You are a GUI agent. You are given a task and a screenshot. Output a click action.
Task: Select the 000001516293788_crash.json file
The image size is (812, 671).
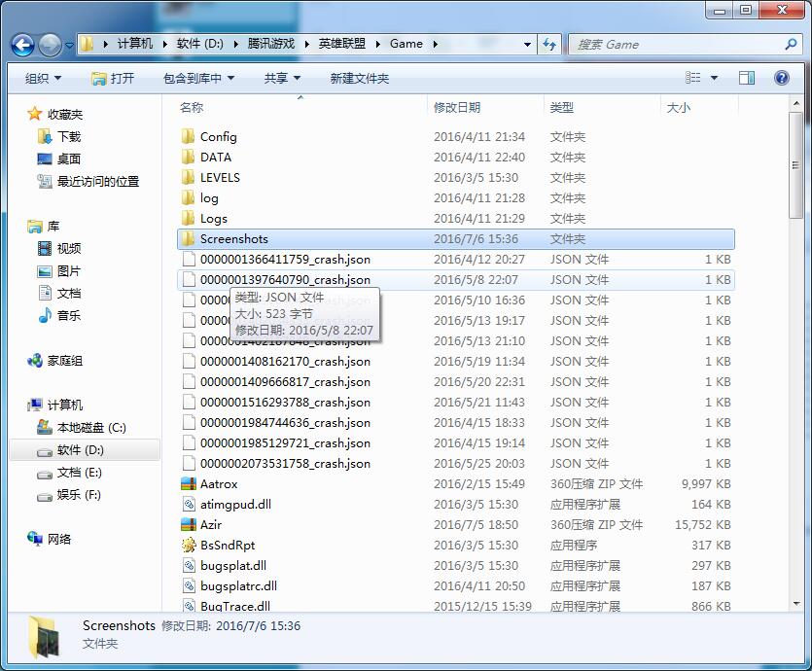[x=456, y=403]
